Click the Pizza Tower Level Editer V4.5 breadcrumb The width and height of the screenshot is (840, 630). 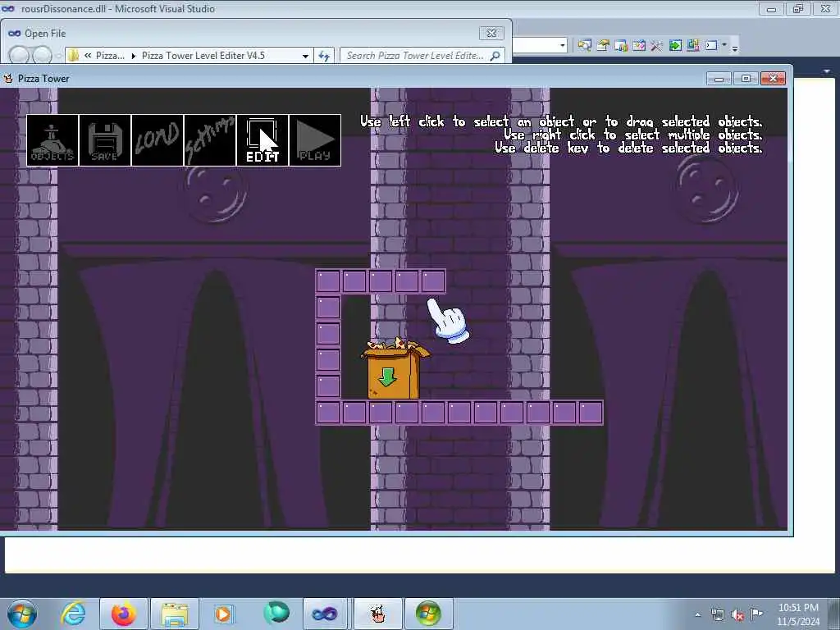[203, 56]
